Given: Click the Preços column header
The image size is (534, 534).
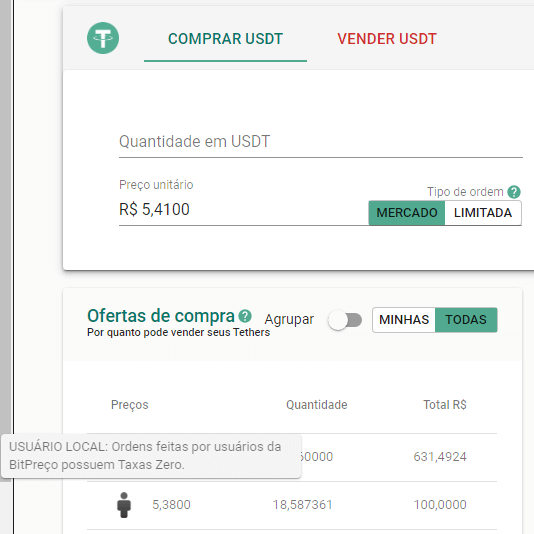Looking at the screenshot, I should pos(130,405).
